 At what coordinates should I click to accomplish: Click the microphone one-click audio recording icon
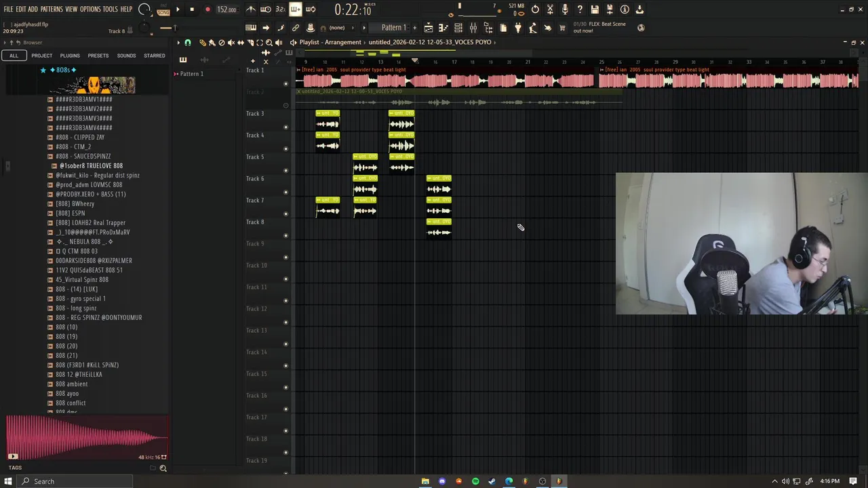click(x=565, y=9)
